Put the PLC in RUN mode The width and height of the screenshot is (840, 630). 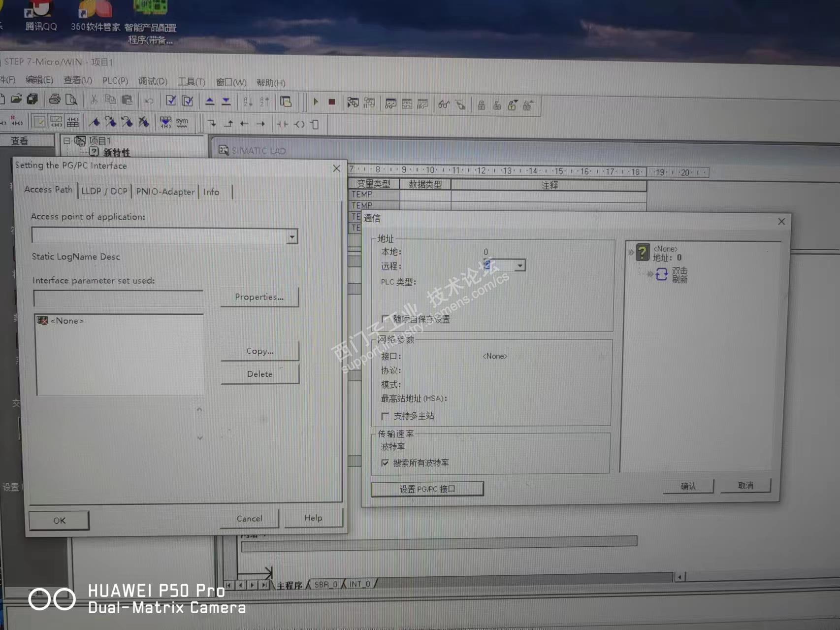point(316,102)
